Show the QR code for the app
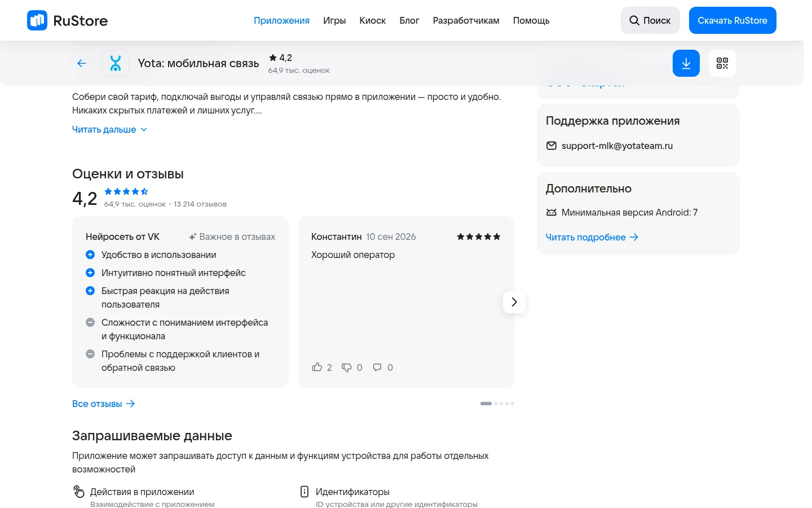 point(722,63)
